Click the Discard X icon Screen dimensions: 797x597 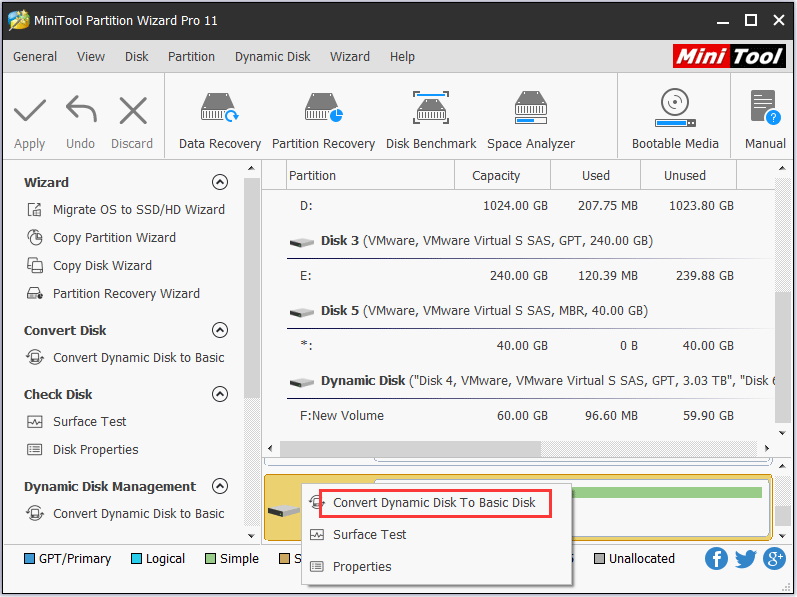pos(132,110)
